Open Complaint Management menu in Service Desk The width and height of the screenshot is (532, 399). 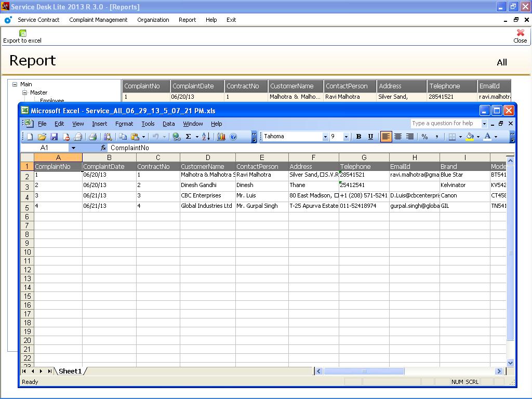tap(98, 20)
